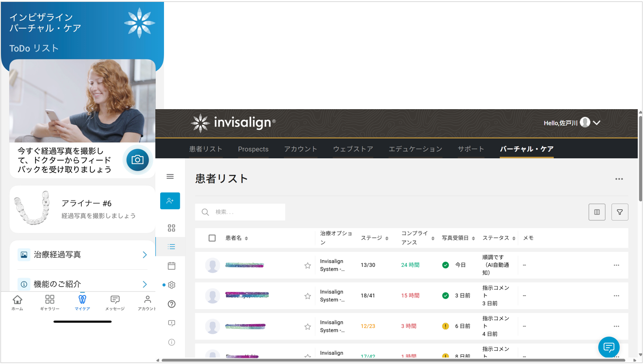Click the '15 時間' compliance value
The height and width of the screenshot is (364, 644).
410,296
